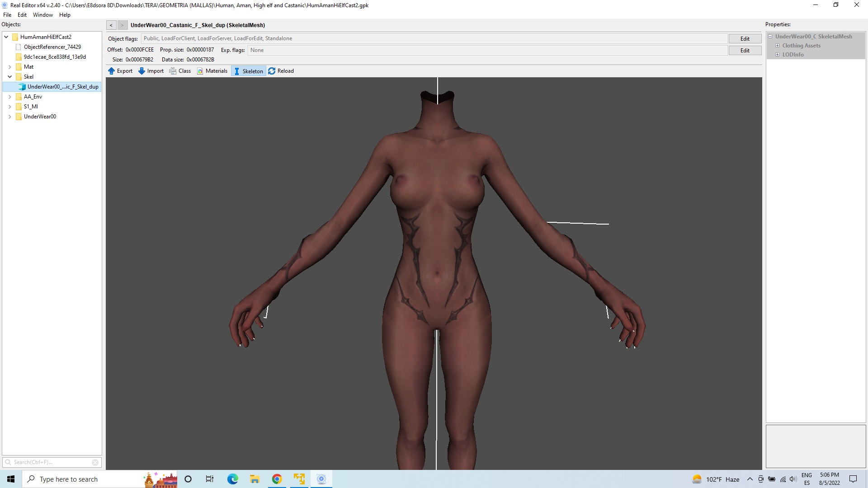868x488 pixels.
Task: Clear search with the X icon
Action: click(x=95, y=462)
